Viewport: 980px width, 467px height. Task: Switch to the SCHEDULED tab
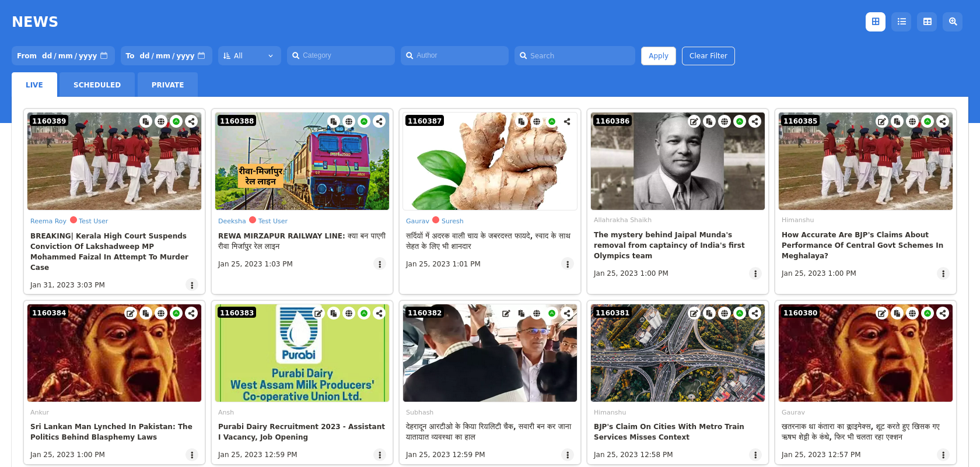97,85
